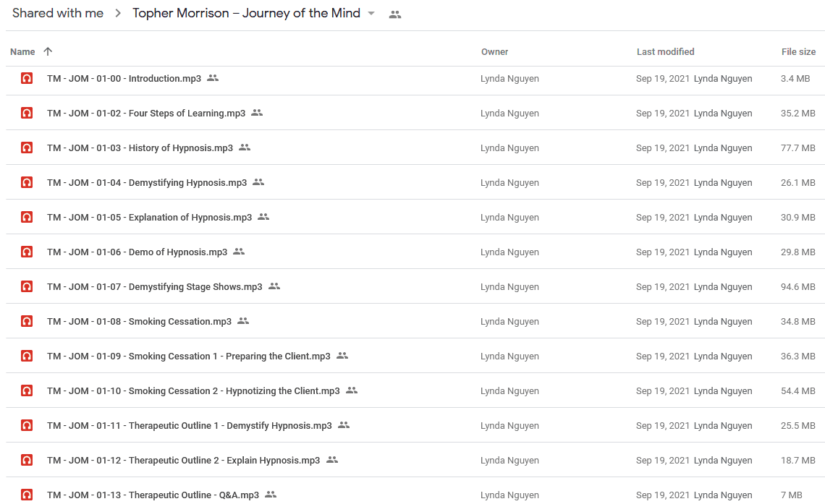The image size is (825, 504).
Task: Click Owner column header
Action: tap(494, 51)
